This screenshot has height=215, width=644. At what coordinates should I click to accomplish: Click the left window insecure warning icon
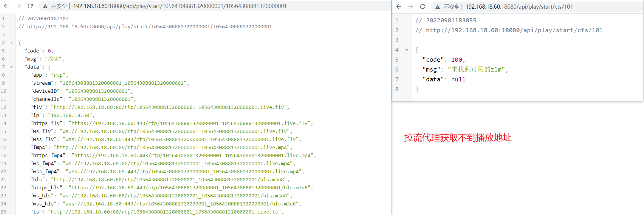point(45,6)
